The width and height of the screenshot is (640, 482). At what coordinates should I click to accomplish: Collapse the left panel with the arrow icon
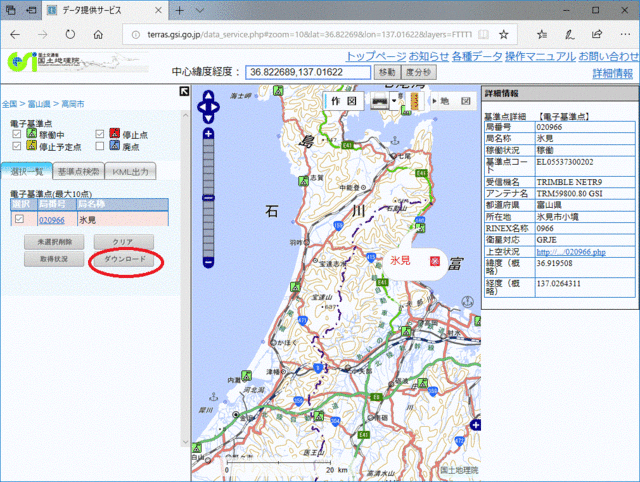coord(184,91)
